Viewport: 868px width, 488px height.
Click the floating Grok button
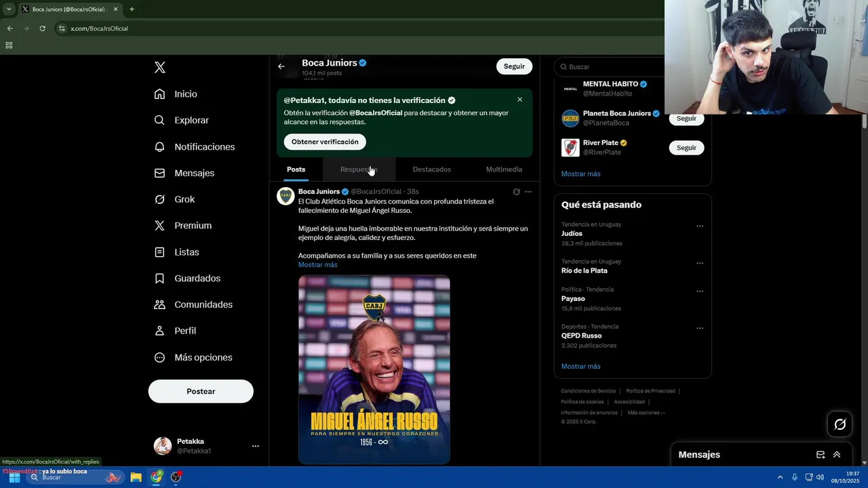tap(840, 424)
